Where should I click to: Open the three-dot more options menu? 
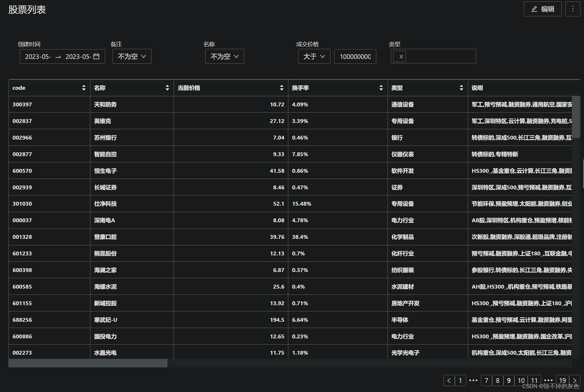[572, 9]
